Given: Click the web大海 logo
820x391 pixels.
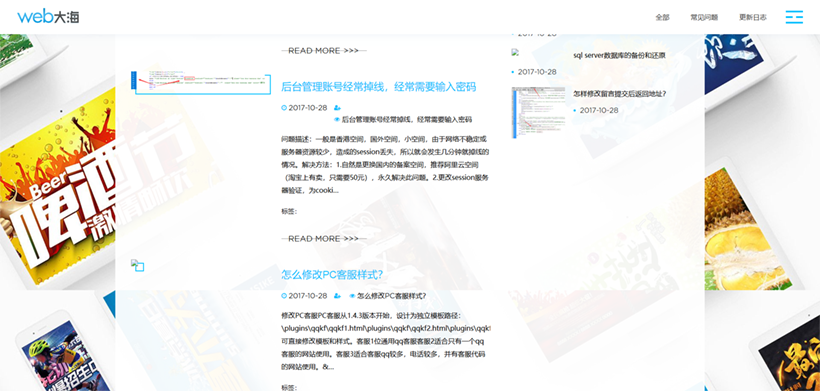Looking at the screenshot, I should [48, 16].
